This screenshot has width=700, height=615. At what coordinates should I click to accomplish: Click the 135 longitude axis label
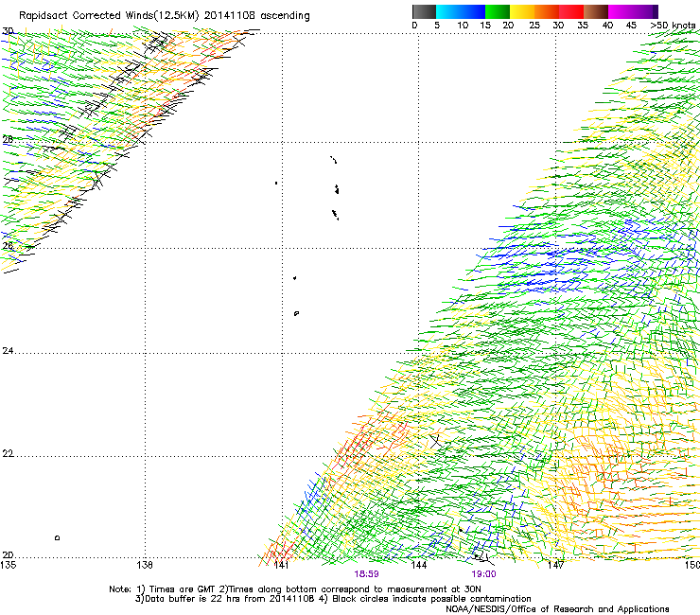point(8,565)
